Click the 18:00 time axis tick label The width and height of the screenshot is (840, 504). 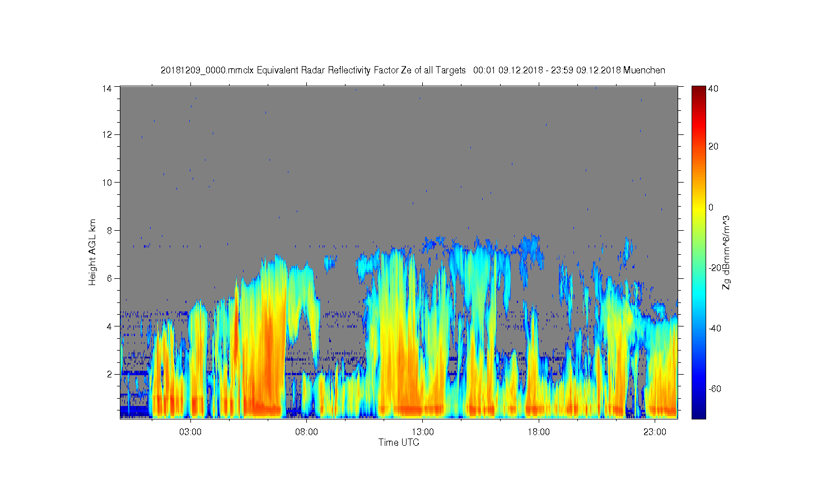click(x=539, y=432)
